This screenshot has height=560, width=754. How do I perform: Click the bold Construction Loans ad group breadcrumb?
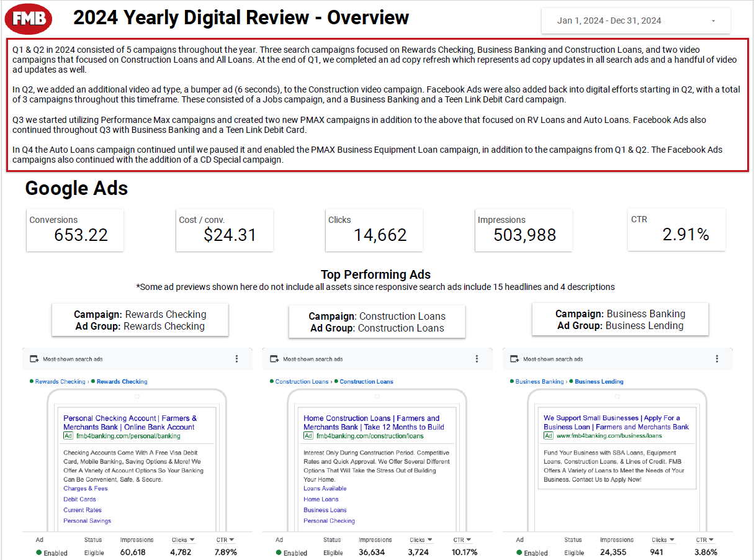[x=366, y=382]
